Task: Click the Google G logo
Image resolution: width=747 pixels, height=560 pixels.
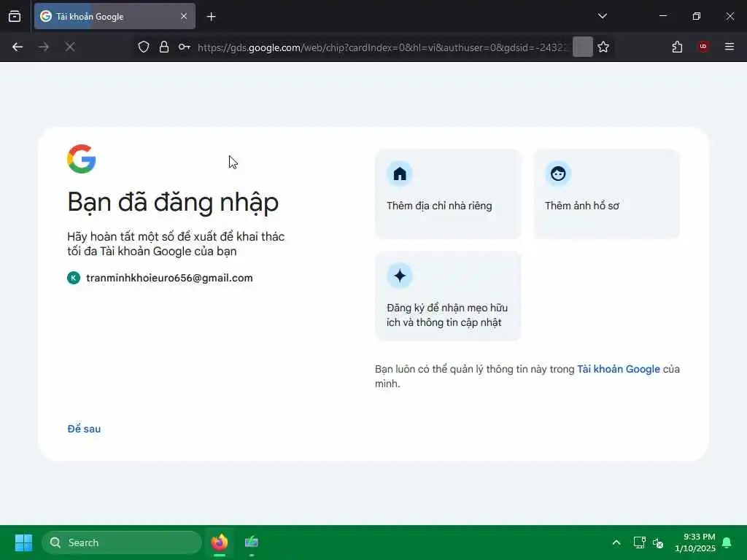Action: (x=82, y=158)
